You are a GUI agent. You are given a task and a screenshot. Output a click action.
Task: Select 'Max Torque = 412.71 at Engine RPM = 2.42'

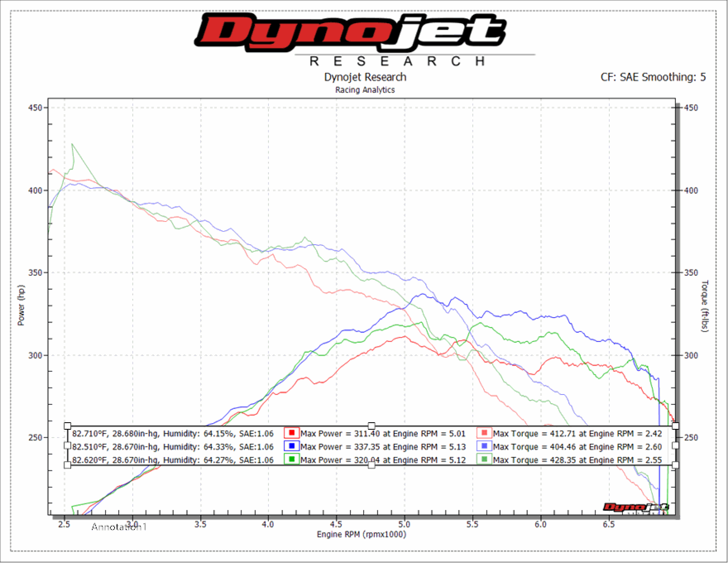tap(577, 434)
